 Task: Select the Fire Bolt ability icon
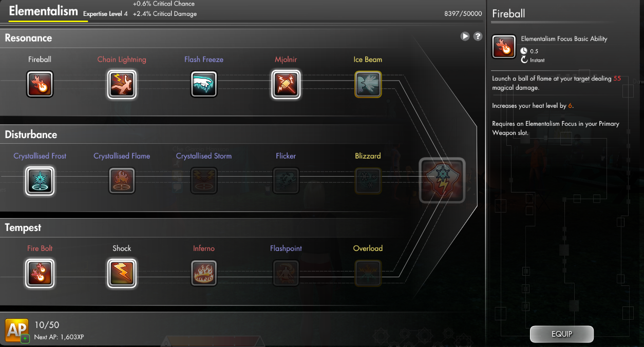click(40, 273)
